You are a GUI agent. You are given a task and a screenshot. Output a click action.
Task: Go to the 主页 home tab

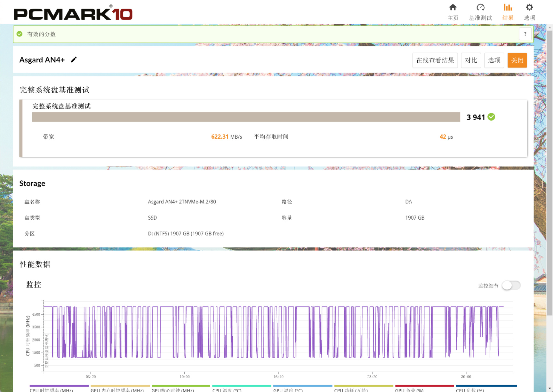[x=453, y=12]
